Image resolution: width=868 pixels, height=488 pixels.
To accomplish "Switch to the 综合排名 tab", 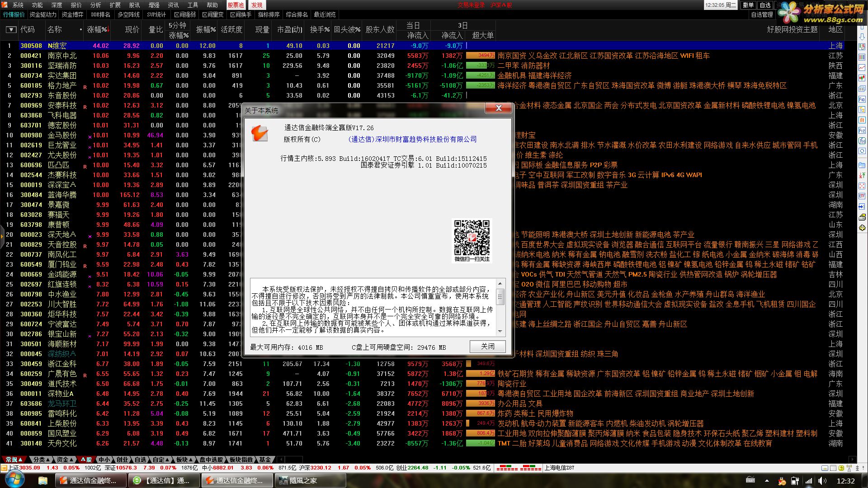I will point(297,14).
